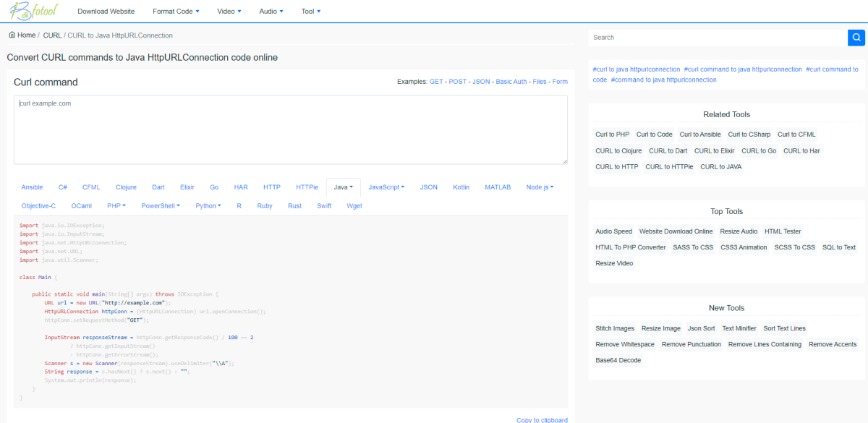This screenshot has width=868, height=423.
Task: Switch to the Clojure tab
Action: point(126,187)
